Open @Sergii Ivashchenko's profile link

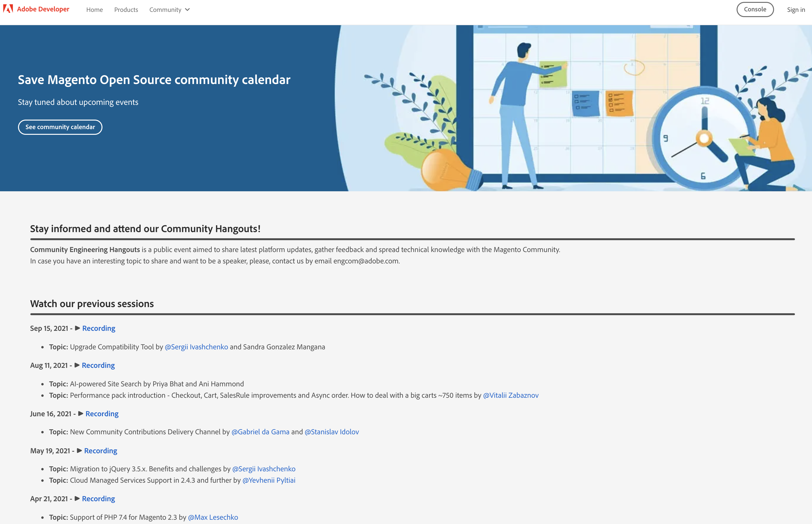pyautogui.click(x=196, y=347)
